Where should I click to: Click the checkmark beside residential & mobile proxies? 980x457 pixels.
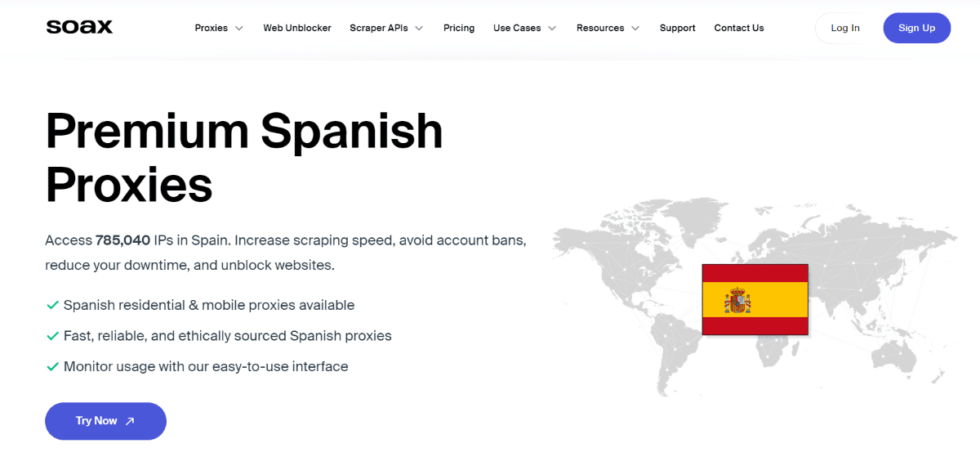(52, 305)
